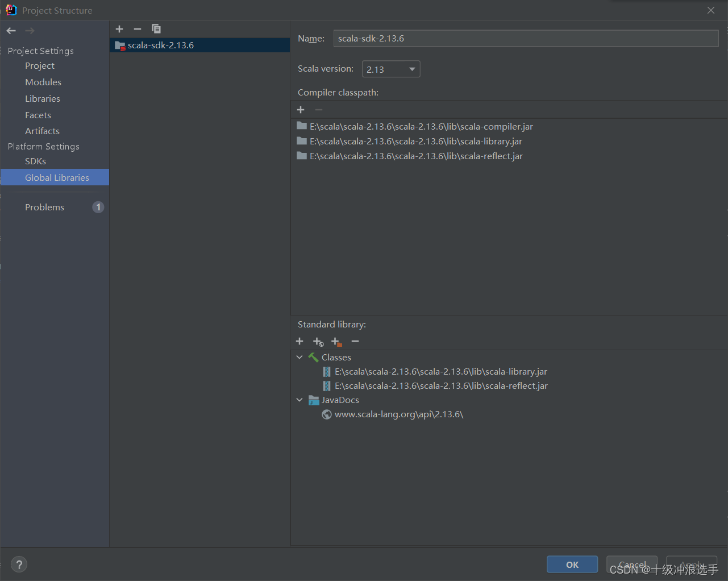Image resolution: width=728 pixels, height=581 pixels.
Task: Add a root to Standard library
Action: [x=299, y=341]
